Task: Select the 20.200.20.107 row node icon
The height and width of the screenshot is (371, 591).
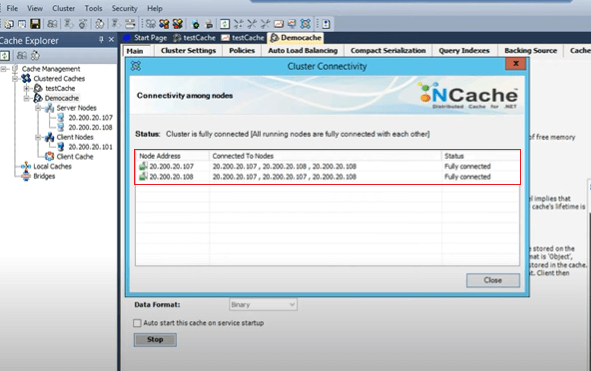Action: coord(143,166)
